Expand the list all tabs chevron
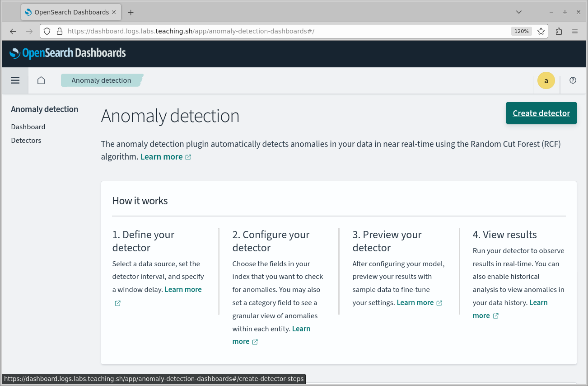Viewport: 588px width, 386px height. 519,12
